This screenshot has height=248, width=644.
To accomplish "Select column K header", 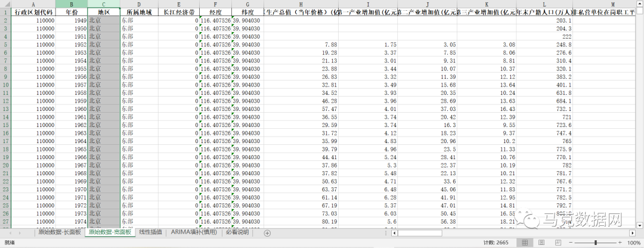I will pyautogui.click(x=487, y=4).
